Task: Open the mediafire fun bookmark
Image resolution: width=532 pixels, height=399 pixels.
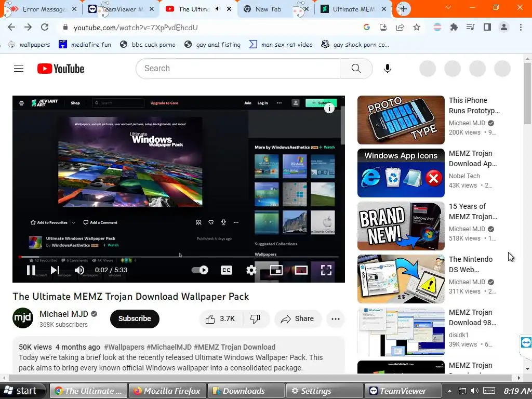Action: point(85,45)
